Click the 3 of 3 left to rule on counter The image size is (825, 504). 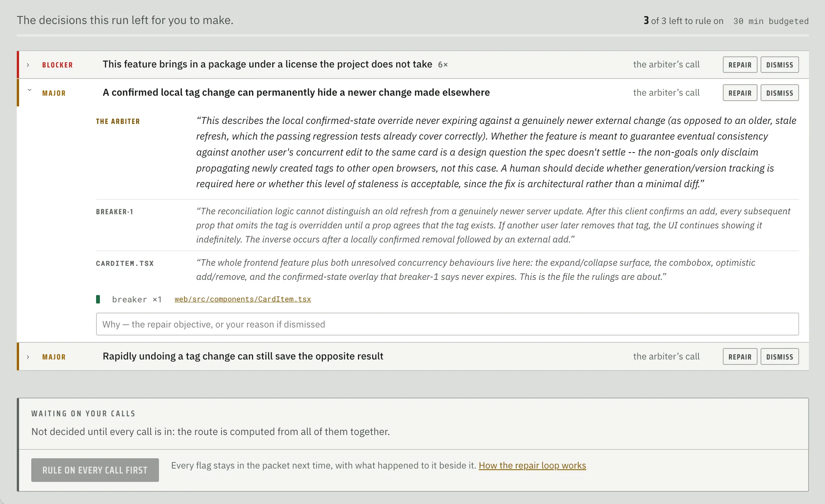[683, 21]
